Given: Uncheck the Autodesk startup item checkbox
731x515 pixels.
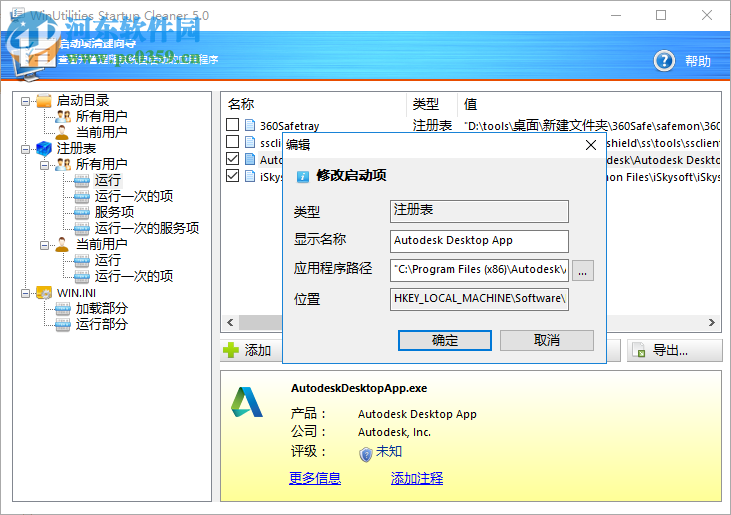Looking at the screenshot, I should tap(232, 158).
